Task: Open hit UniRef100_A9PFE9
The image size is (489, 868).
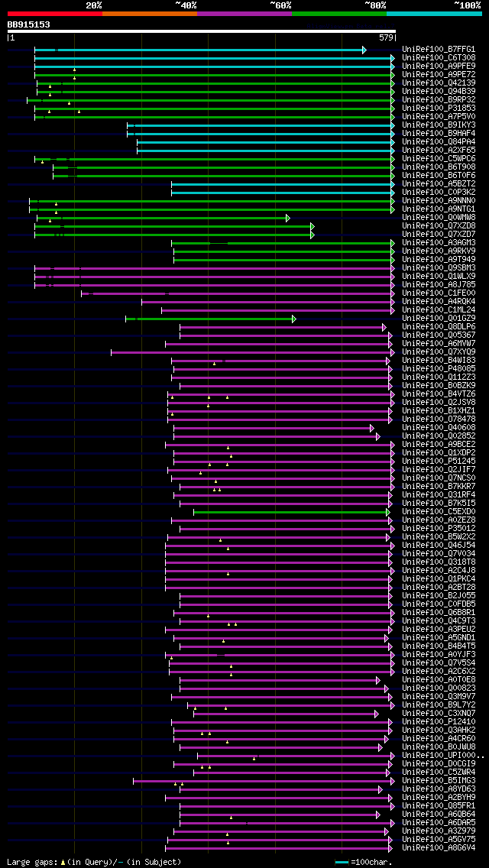Action: tap(439, 66)
